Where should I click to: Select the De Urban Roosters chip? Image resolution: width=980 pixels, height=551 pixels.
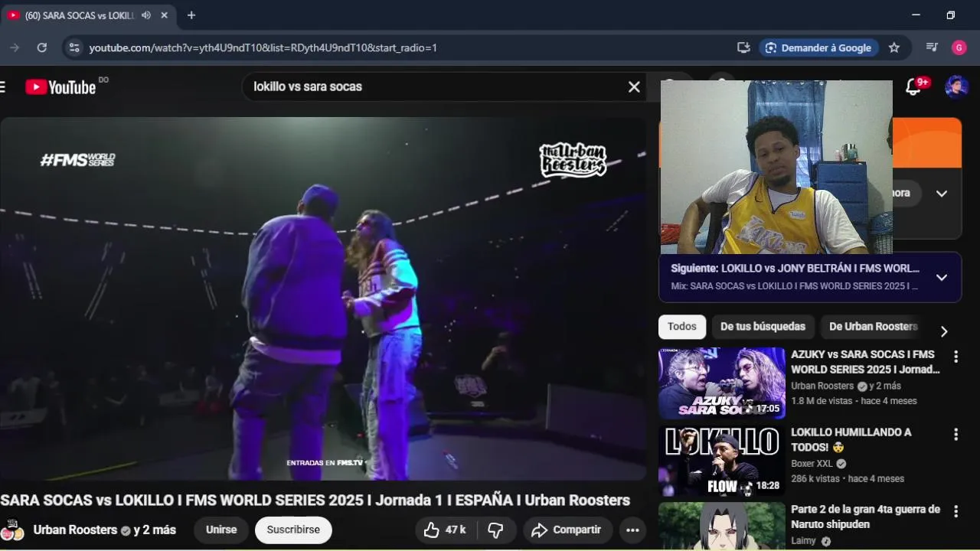click(873, 327)
